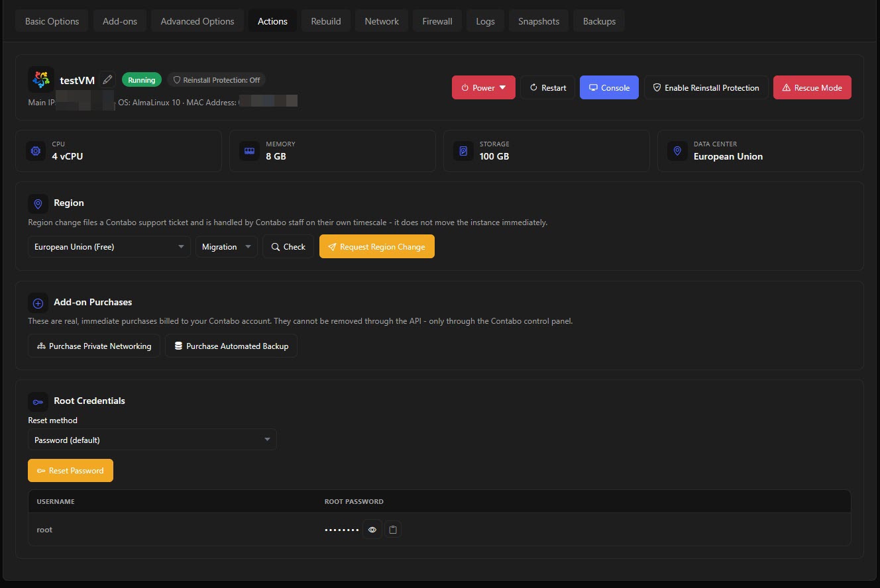The image size is (880, 588).
Task: Activate Rescue Mode button
Action: [x=812, y=87]
